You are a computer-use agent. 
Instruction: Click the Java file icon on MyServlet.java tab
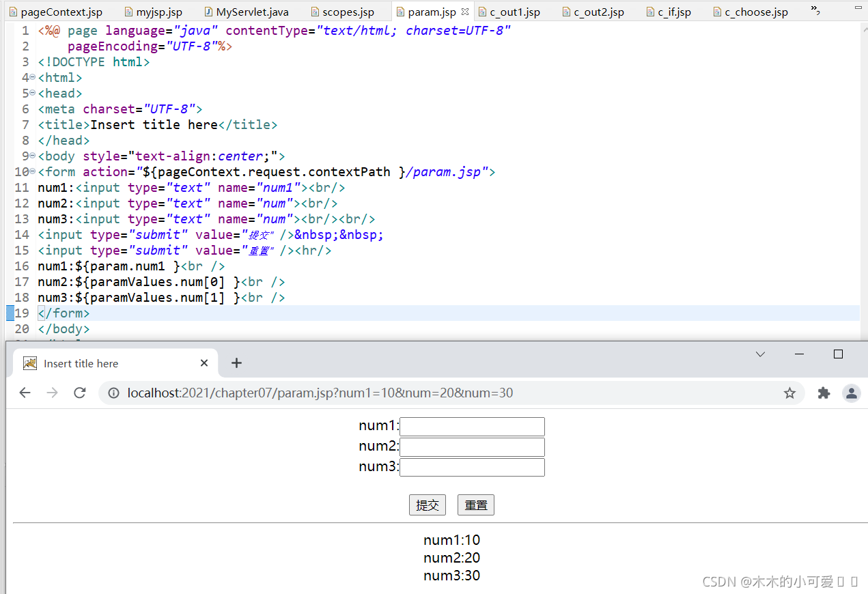click(208, 11)
